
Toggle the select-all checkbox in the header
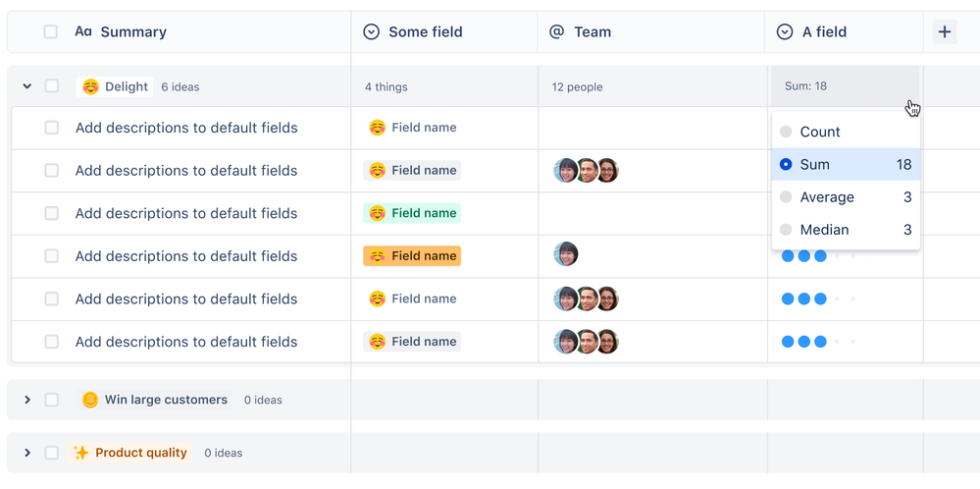pyautogui.click(x=51, y=32)
